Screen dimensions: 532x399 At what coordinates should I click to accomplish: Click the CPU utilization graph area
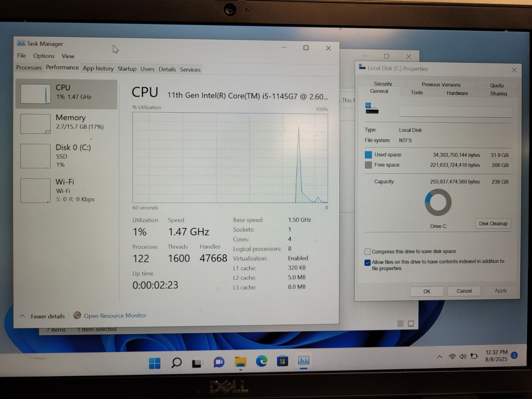tap(230, 158)
